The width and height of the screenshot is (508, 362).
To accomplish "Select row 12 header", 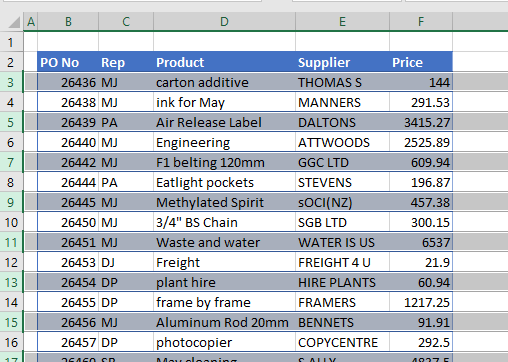I will click(11, 262).
